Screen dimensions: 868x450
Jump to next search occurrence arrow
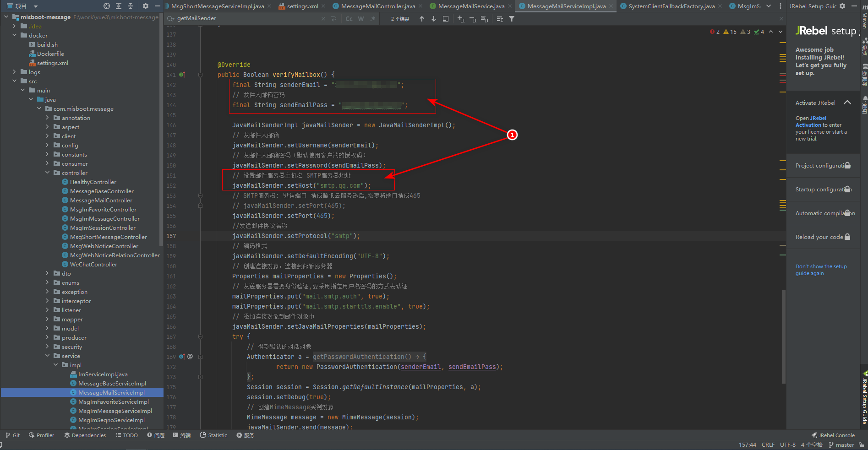(x=434, y=19)
